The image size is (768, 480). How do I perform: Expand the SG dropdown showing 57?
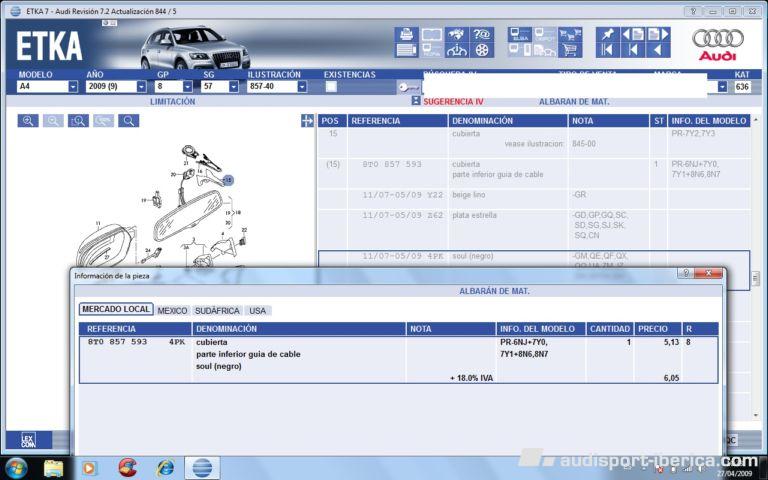click(234, 87)
